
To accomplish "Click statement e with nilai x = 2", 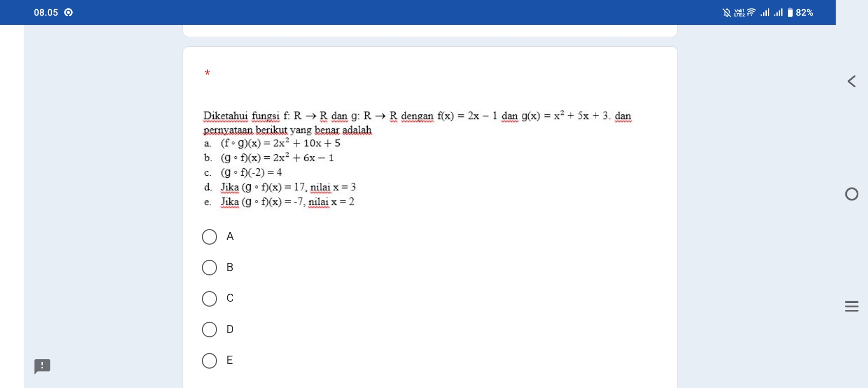I will pos(279,202).
